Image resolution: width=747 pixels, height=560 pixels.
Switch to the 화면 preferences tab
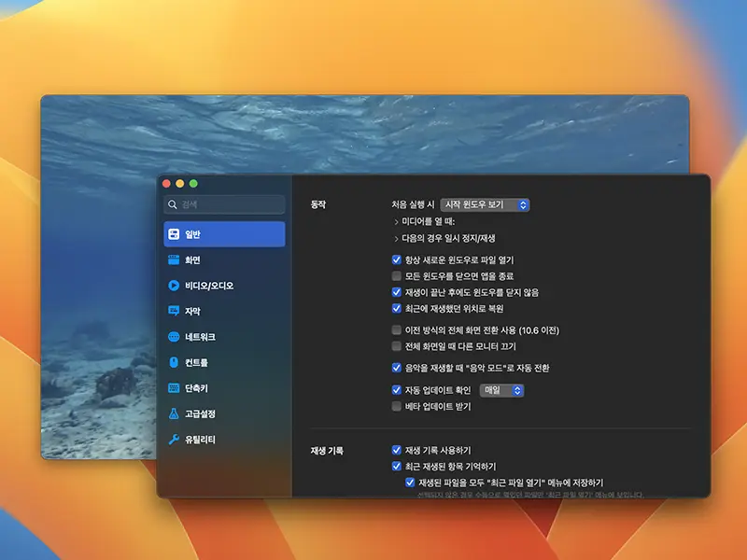224,259
